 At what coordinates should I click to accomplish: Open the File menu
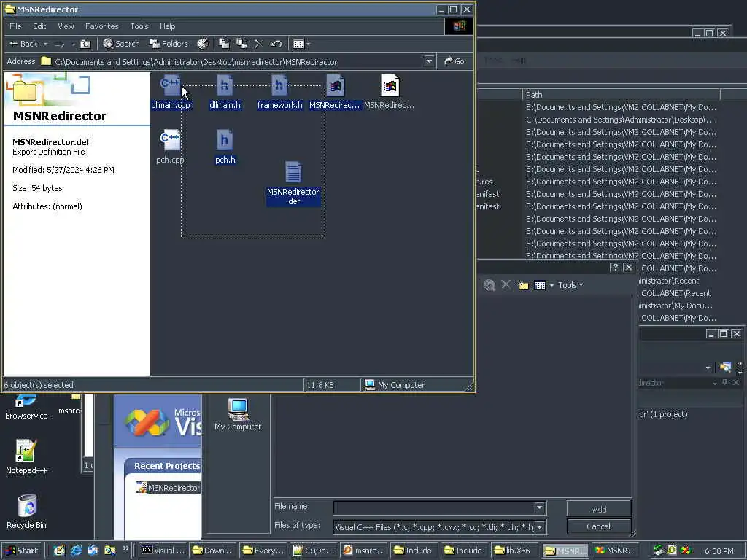pos(16,26)
